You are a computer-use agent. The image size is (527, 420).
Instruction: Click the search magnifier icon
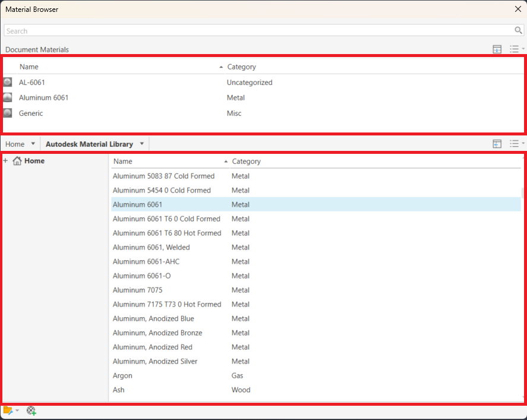pyautogui.click(x=518, y=30)
